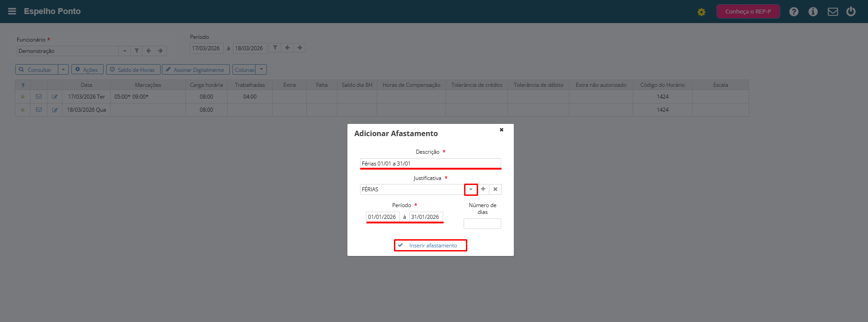The width and height of the screenshot is (868, 322).
Task: Click the edit icon in 17/03/2026 row
Action: coord(55,96)
